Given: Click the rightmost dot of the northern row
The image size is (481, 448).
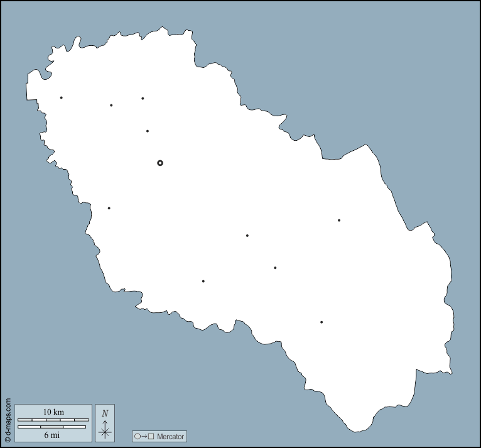Looking at the screenshot, I should tap(143, 98).
